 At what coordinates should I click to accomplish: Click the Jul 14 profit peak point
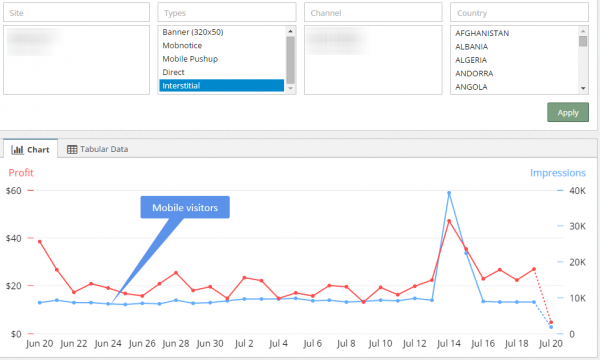point(449,221)
